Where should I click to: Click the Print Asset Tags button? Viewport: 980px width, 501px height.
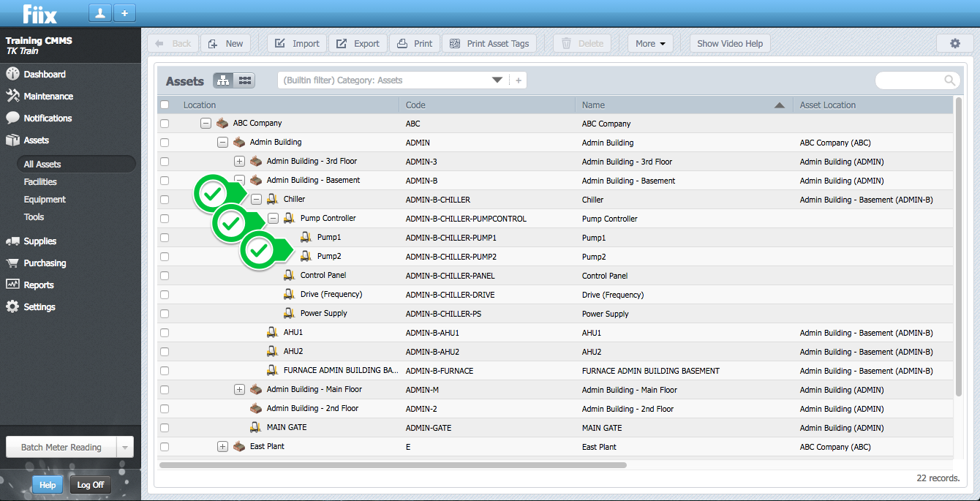[x=489, y=43]
